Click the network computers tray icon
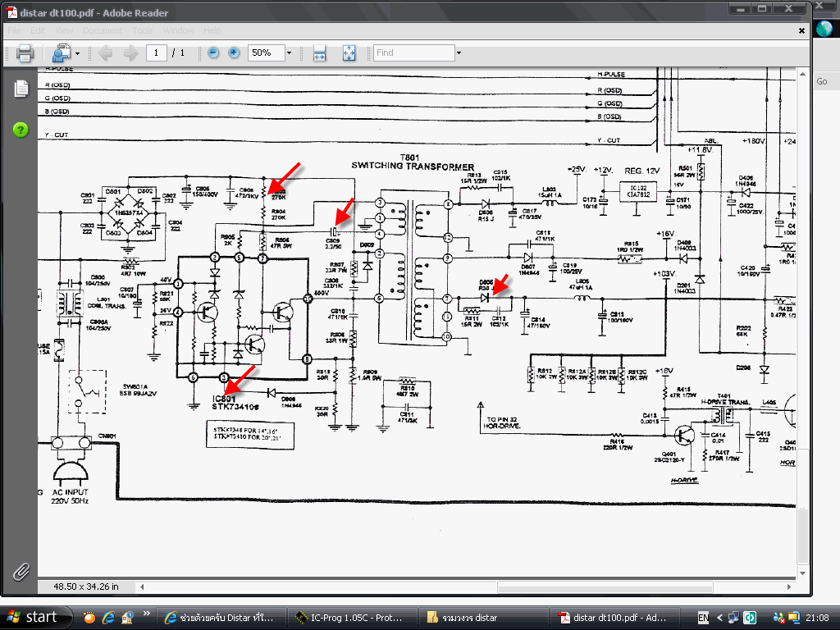The width and height of the screenshot is (840, 630). click(x=733, y=618)
